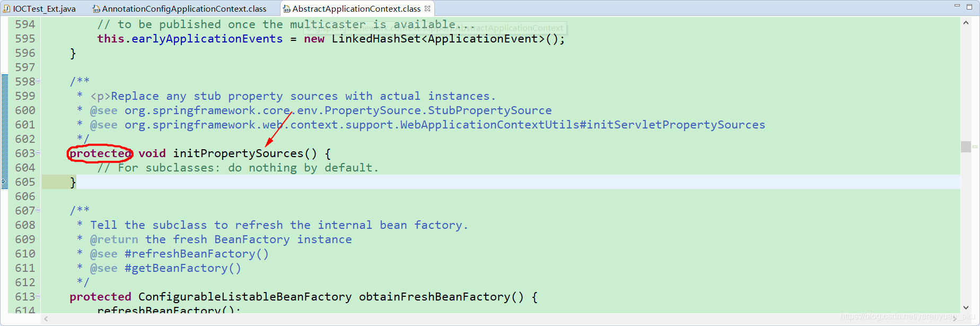Click the overview ruler annotation marker

point(975,147)
